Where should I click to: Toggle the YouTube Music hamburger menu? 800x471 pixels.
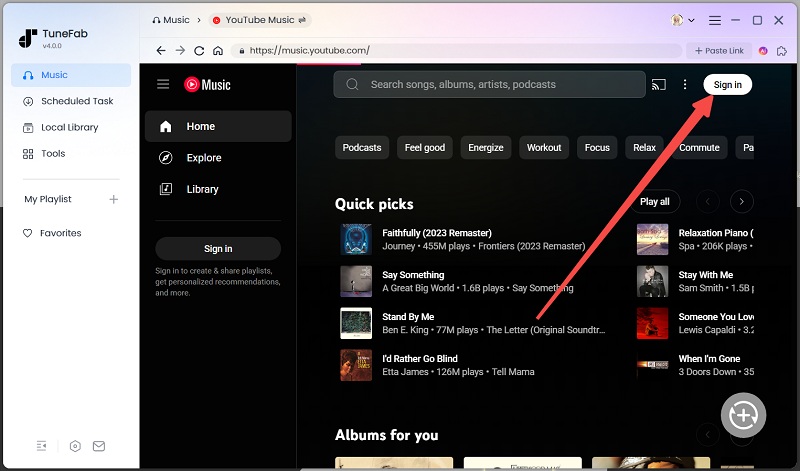[163, 85]
